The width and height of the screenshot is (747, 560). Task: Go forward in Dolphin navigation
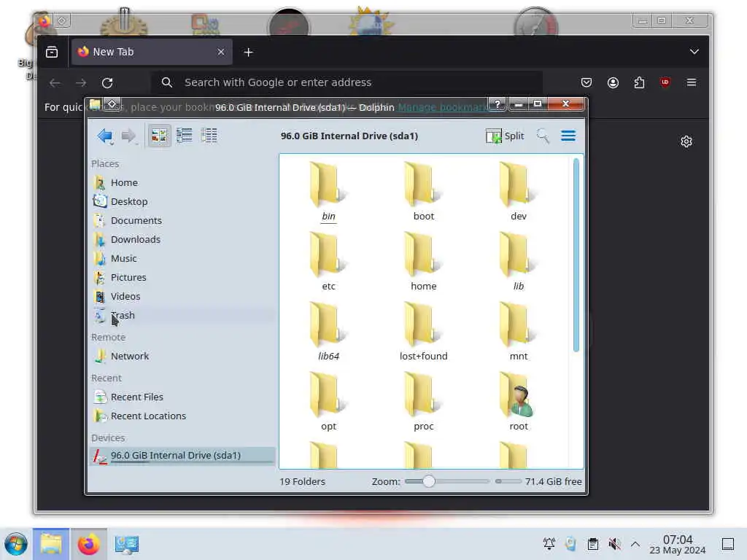pyautogui.click(x=128, y=136)
